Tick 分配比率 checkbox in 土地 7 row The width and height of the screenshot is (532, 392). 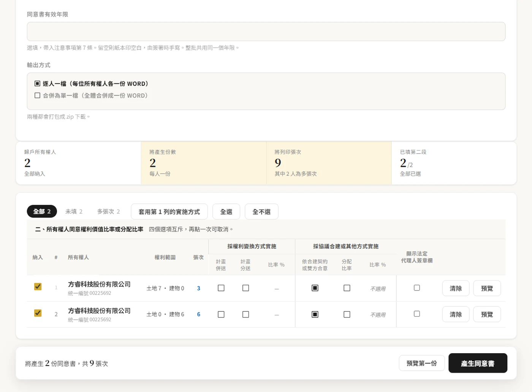pos(347,288)
